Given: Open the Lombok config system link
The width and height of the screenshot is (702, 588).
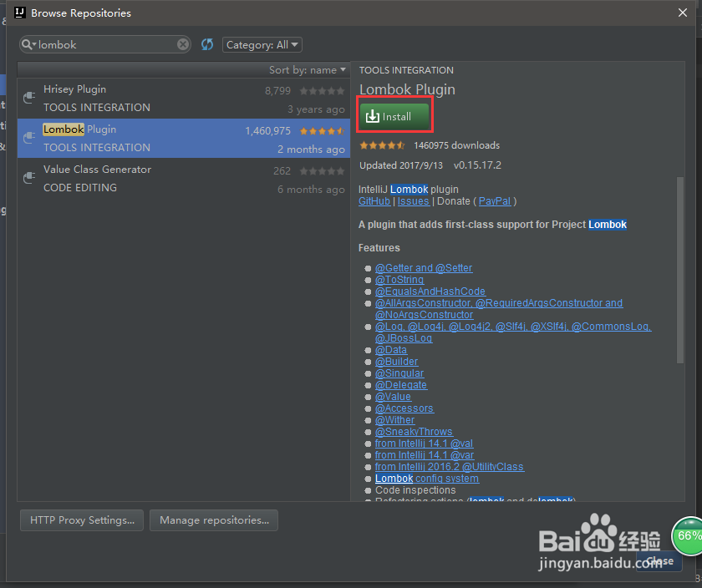Looking at the screenshot, I should point(427,479).
